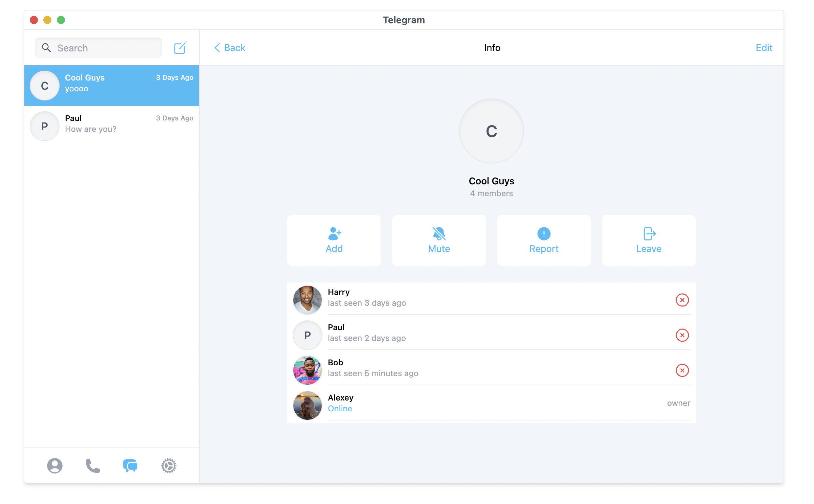814x504 pixels.
Task: Remove Harry using the red X icon
Action: tap(682, 300)
